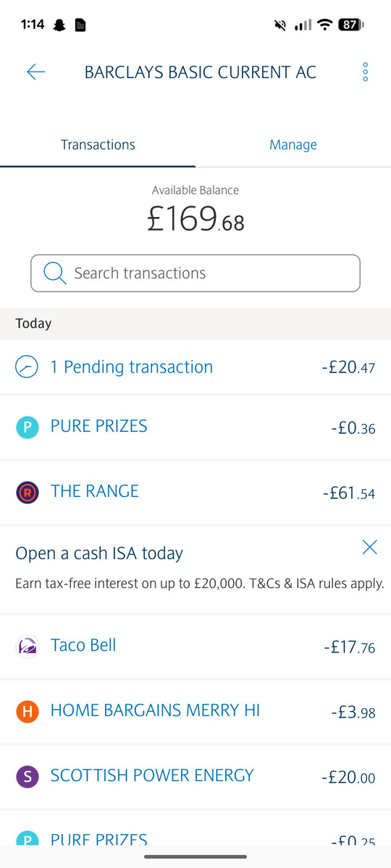Open the 1 Pending transaction entry
The width and height of the screenshot is (391, 868).
click(195, 367)
